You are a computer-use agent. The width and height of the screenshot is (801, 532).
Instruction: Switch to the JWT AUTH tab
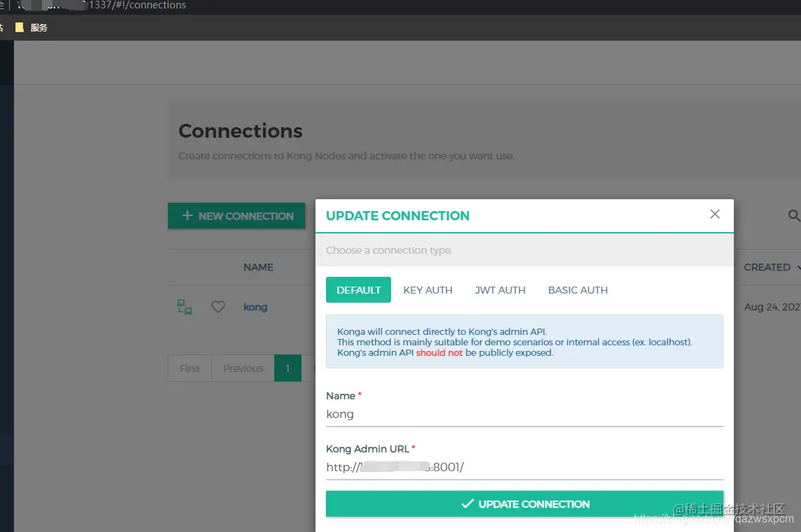[500, 290]
